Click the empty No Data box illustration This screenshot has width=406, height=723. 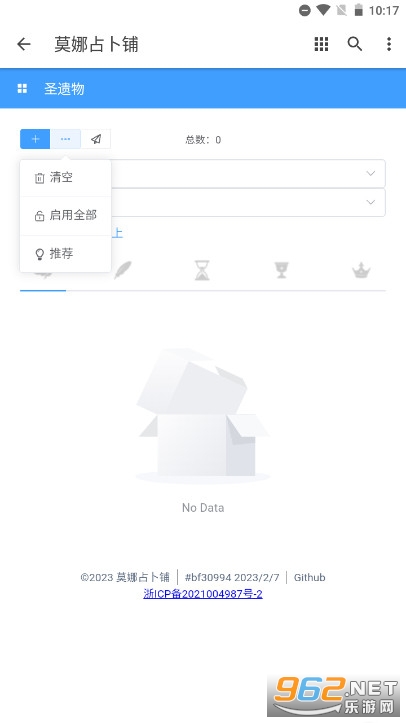pos(203,416)
